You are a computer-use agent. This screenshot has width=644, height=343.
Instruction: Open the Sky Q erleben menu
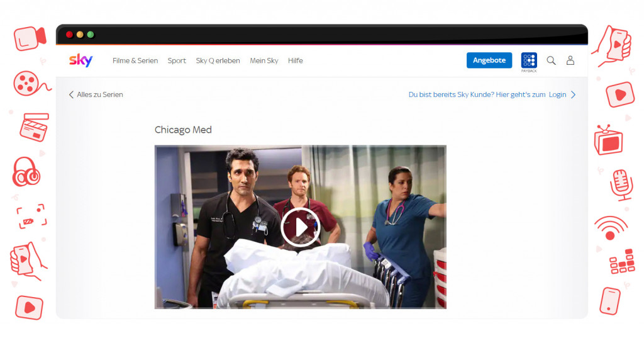tap(218, 60)
